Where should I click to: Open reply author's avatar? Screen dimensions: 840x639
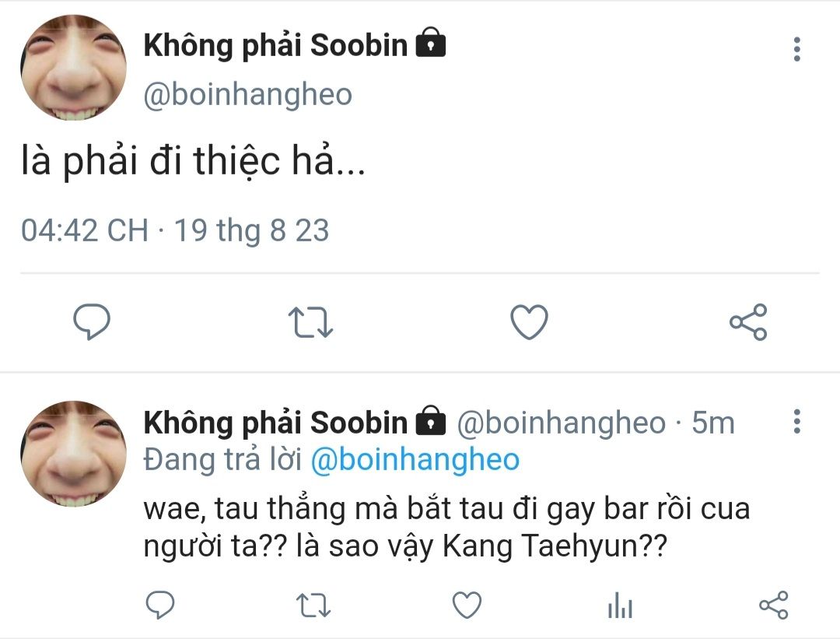tap(73, 455)
